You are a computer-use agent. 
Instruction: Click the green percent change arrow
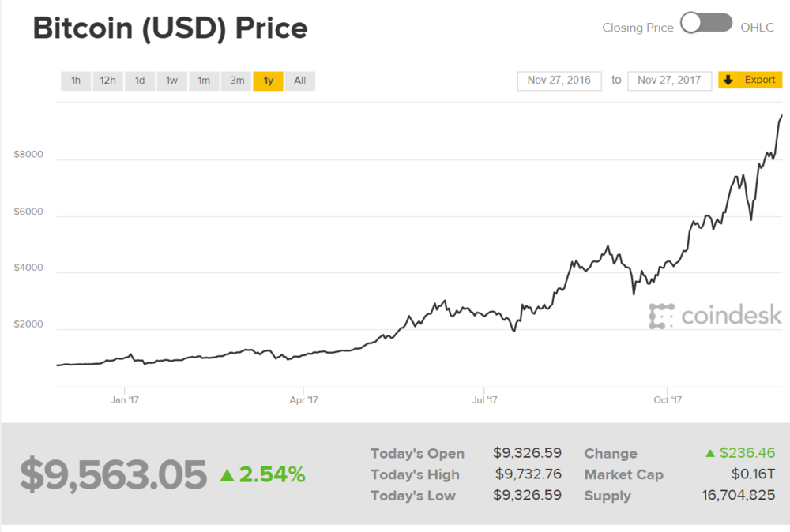(x=227, y=475)
